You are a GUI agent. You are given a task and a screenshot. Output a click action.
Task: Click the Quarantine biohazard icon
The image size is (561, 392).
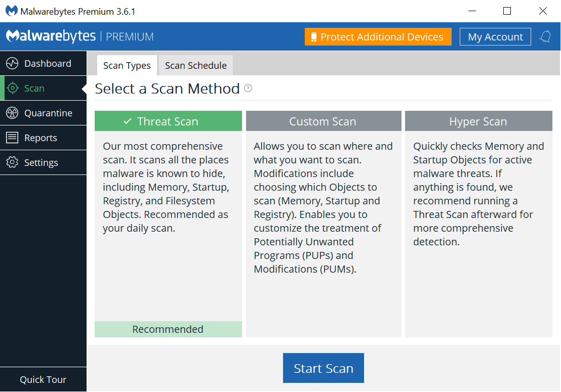click(x=12, y=113)
